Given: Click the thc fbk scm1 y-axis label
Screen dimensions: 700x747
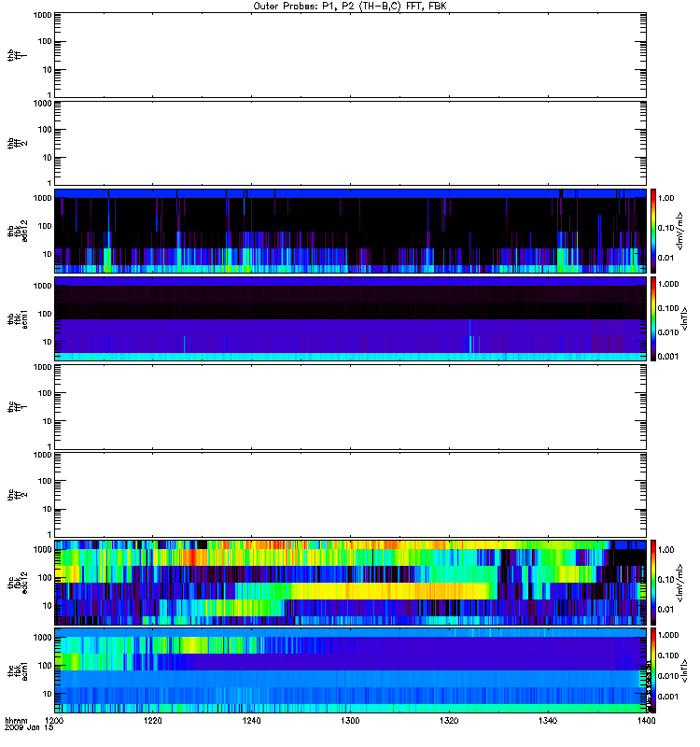Looking at the screenshot, I should (x=18, y=670).
